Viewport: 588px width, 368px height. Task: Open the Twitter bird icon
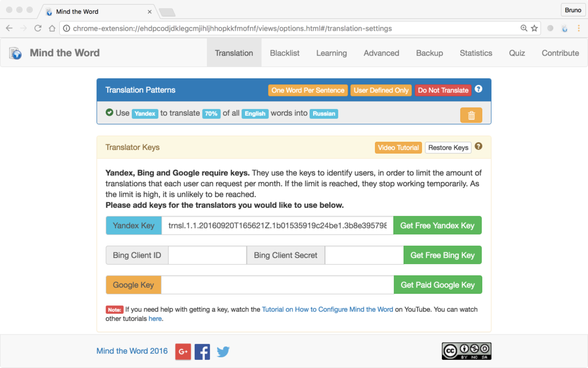(x=223, y=351)
